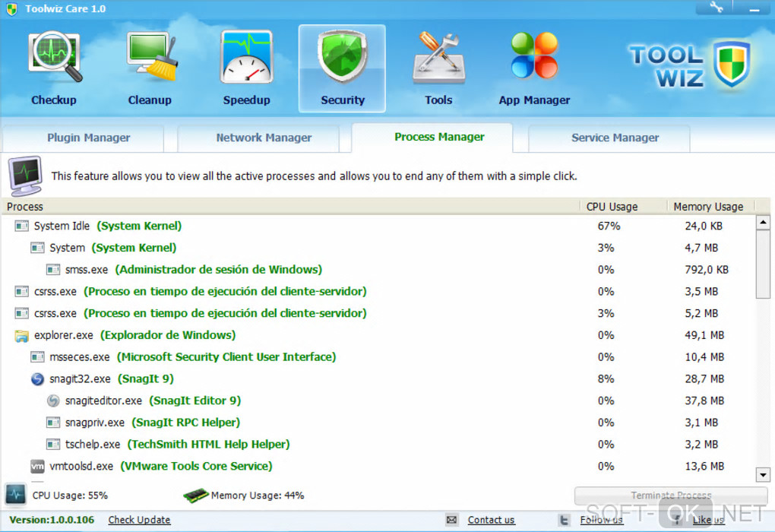The image size is (775, 532).
Task: Sort by the Memory Usage column header
Action: [x=710, y=207]
